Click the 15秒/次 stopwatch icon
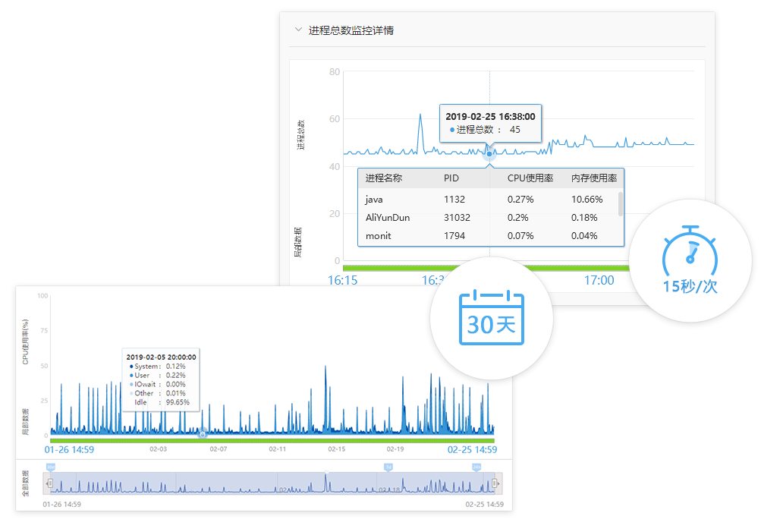Screen dimensions: 783x532 click(x=690, y=260)
